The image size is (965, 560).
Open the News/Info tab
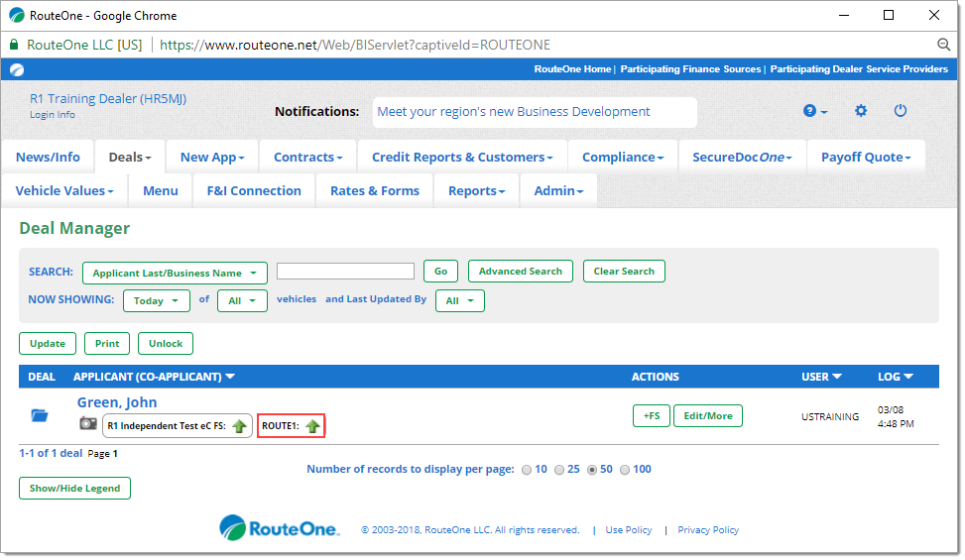pyautogui.click(x=48, y=158)
